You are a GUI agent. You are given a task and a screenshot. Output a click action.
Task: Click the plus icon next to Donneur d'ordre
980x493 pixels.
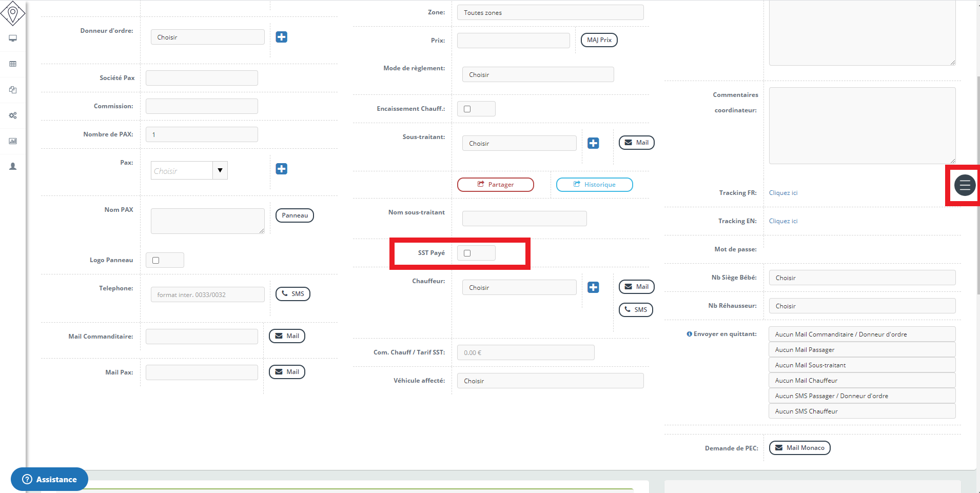click(x=281, y=37)
